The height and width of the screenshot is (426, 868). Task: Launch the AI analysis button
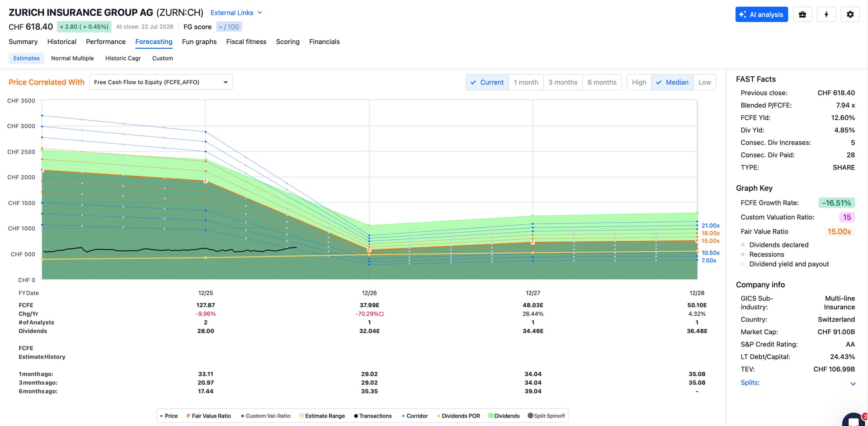pyautogui.click(x=762, y=14)
